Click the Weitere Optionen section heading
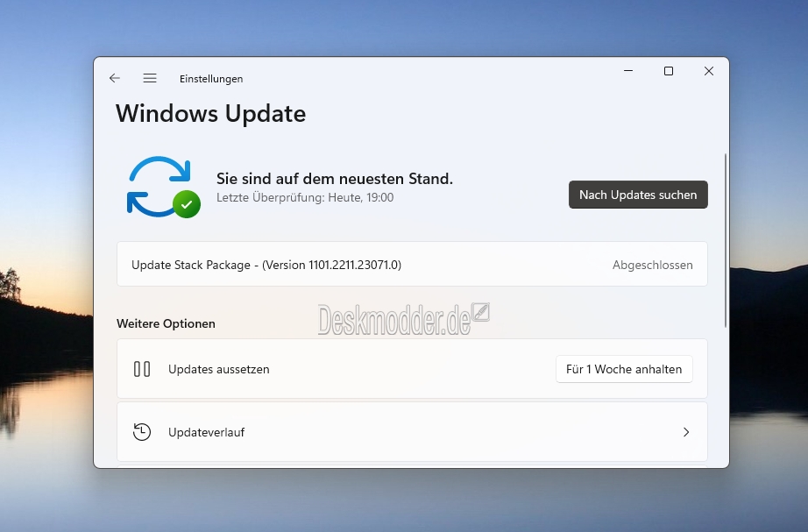The width and height of the screenshot is (808, 532). point(166,323)
